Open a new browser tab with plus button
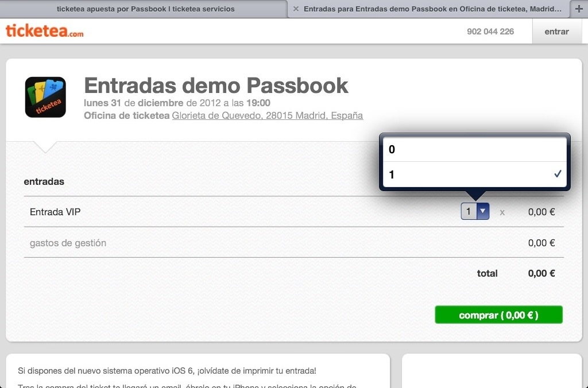This screenshot has width=588, height=388. tap(579, 9)
